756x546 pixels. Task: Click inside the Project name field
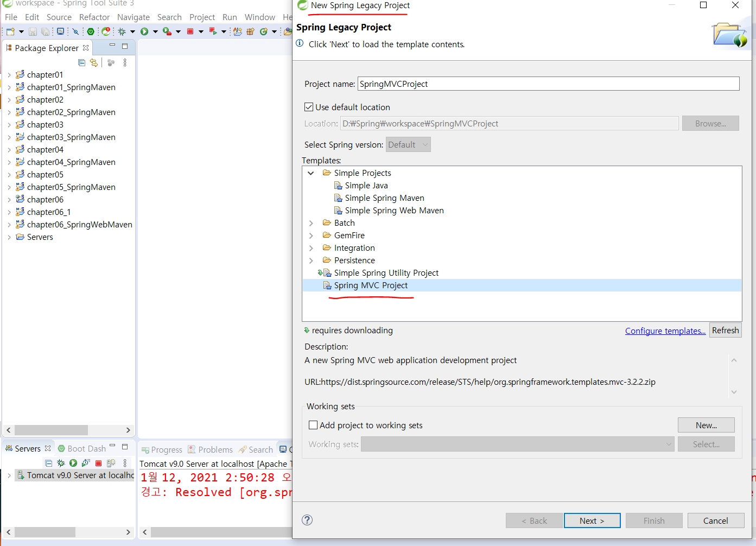pos(548,84)
